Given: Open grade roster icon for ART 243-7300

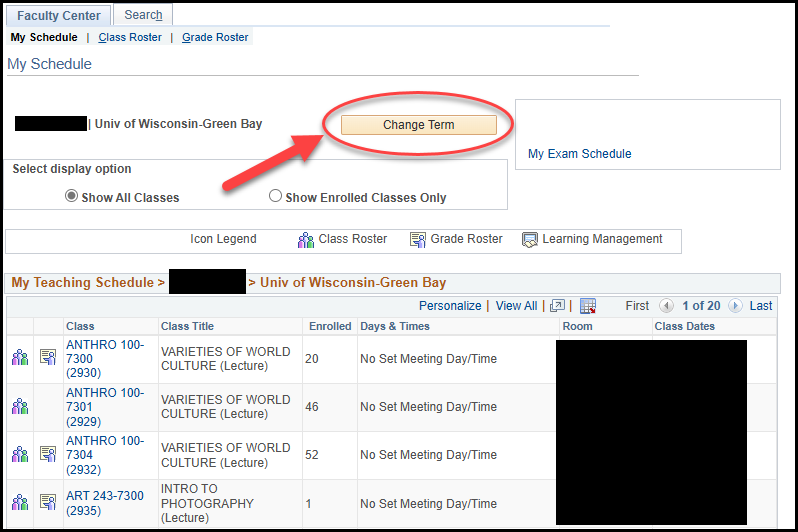Looking at the screenshot, I should tap(48, 502).
